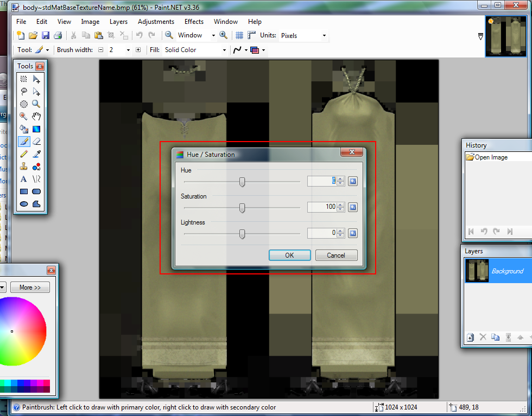Select the Line/Curve tool

[36, 179]
